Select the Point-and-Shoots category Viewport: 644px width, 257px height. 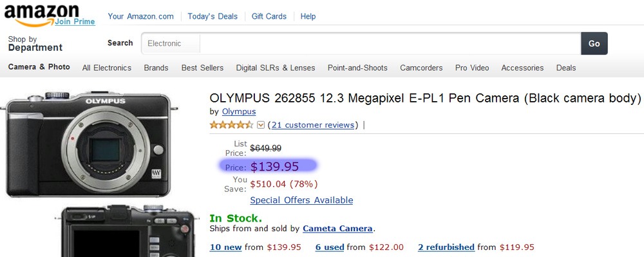pyautogui.click(x=357, y=68)
